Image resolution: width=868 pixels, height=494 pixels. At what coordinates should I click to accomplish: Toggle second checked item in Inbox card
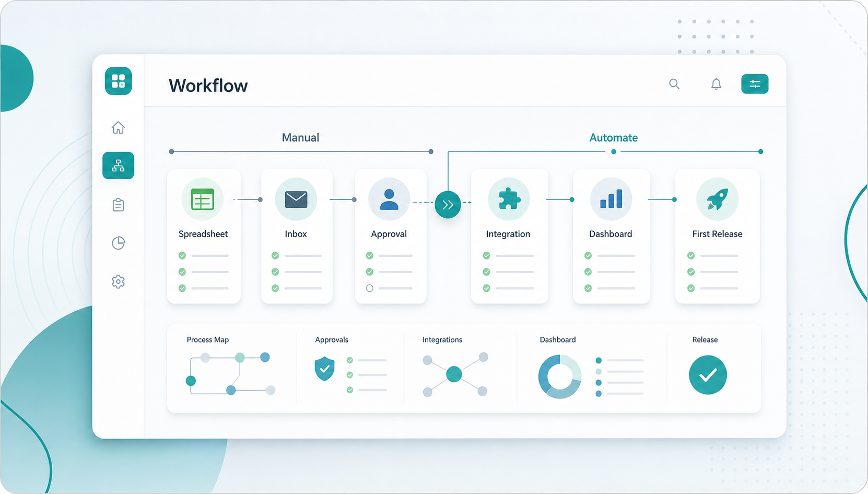tap(275, 272)
